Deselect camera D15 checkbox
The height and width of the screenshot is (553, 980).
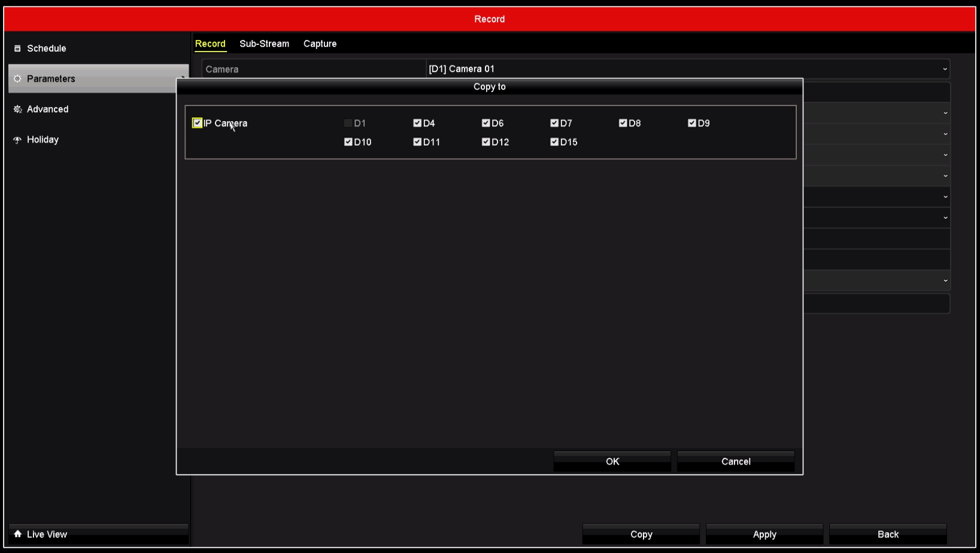pos(554,142)
